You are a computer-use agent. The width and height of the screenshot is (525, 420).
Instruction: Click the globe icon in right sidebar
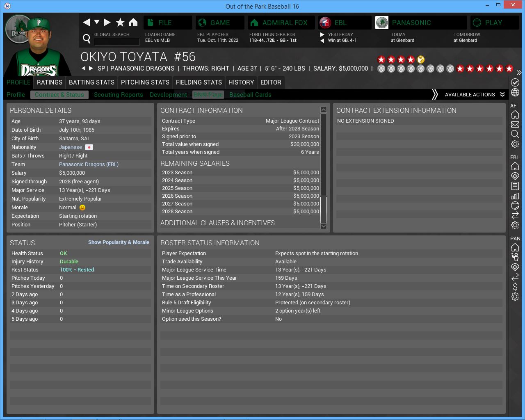point(515,93)
